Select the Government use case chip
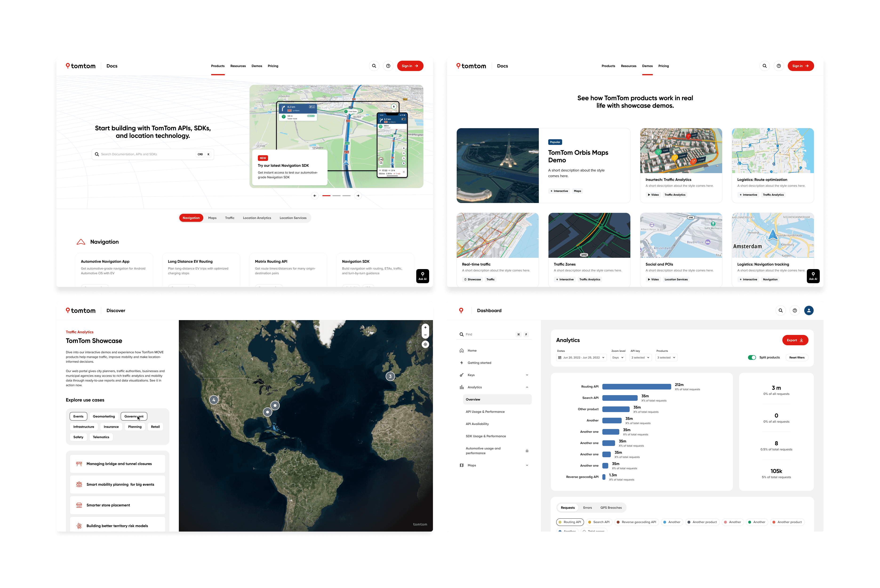The width and height of the screenshot is (880, 588). coord(134,416)
